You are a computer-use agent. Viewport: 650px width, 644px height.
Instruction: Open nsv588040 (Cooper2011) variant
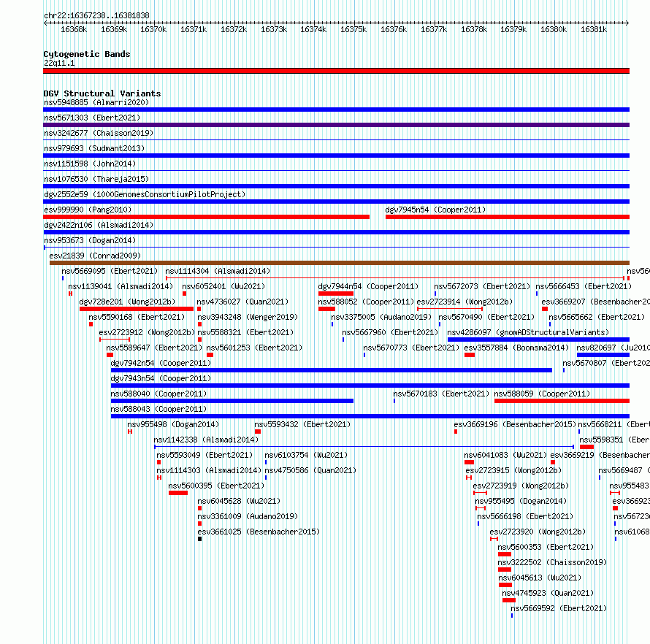click(x=158, y=394)
